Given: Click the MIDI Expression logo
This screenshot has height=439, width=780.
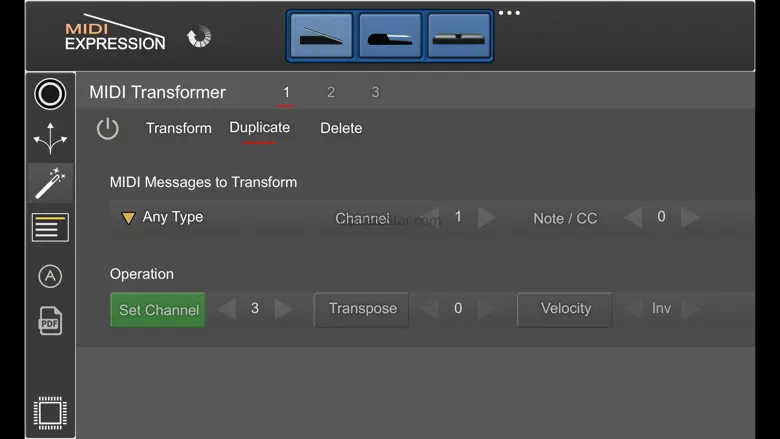Looking at the screenshot, I should tap(115, 33).
